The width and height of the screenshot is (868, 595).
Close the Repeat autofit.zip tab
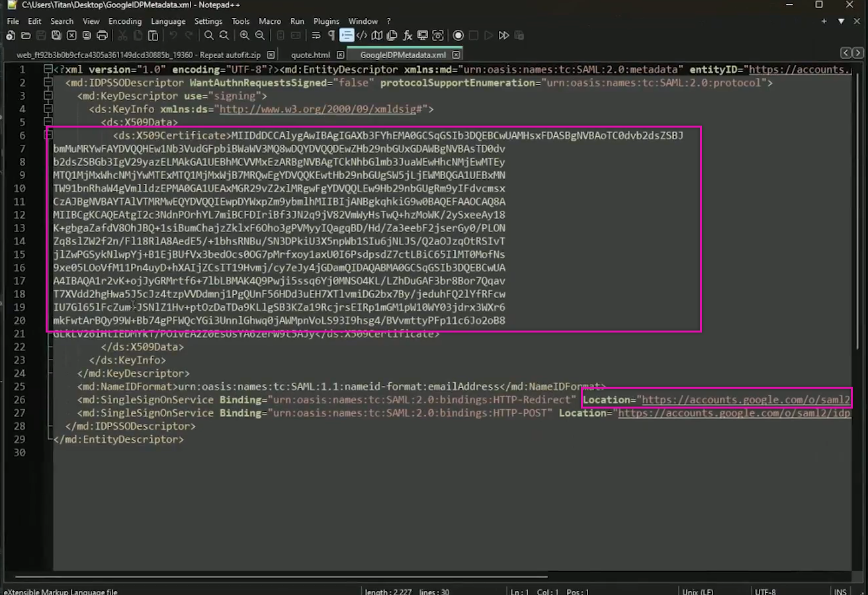click(x=272, y=55)
